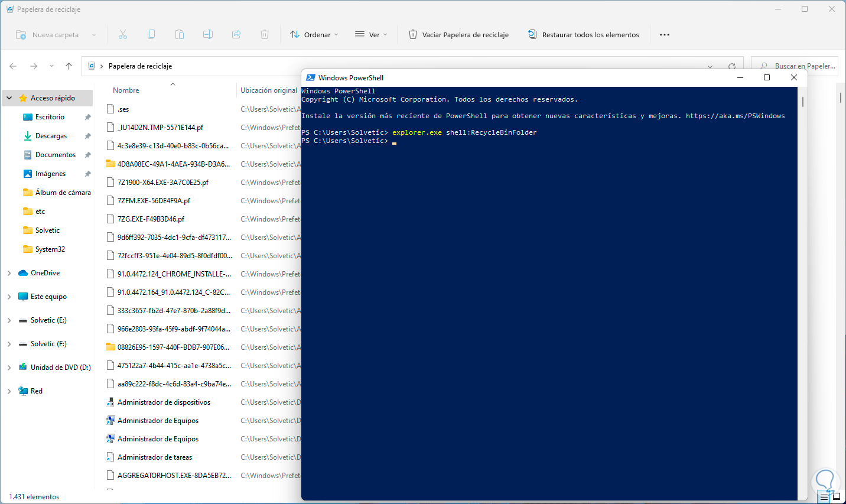The image size is (846, 504).
Task: Select Administrador de dispositivos item
Action: [x=164, y=402]
